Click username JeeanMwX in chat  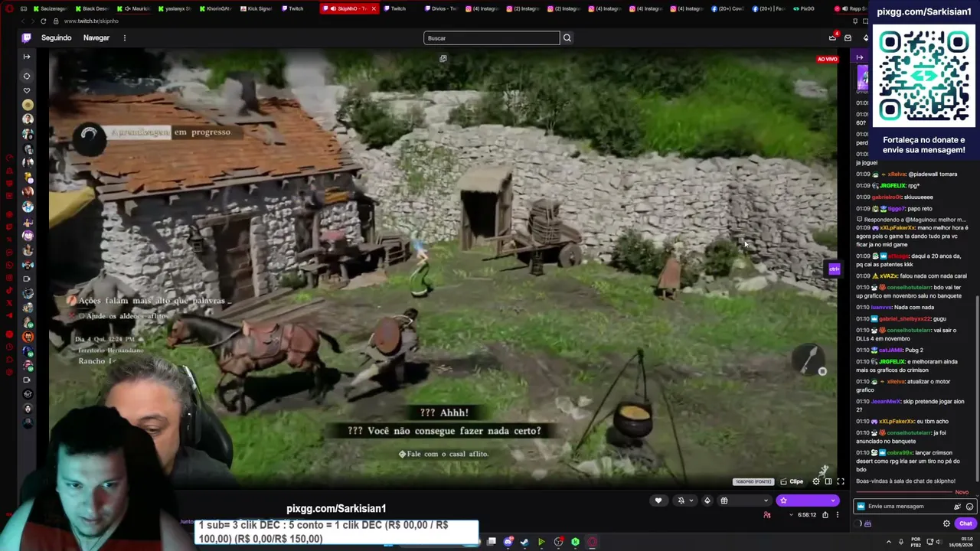click(886, 402)
